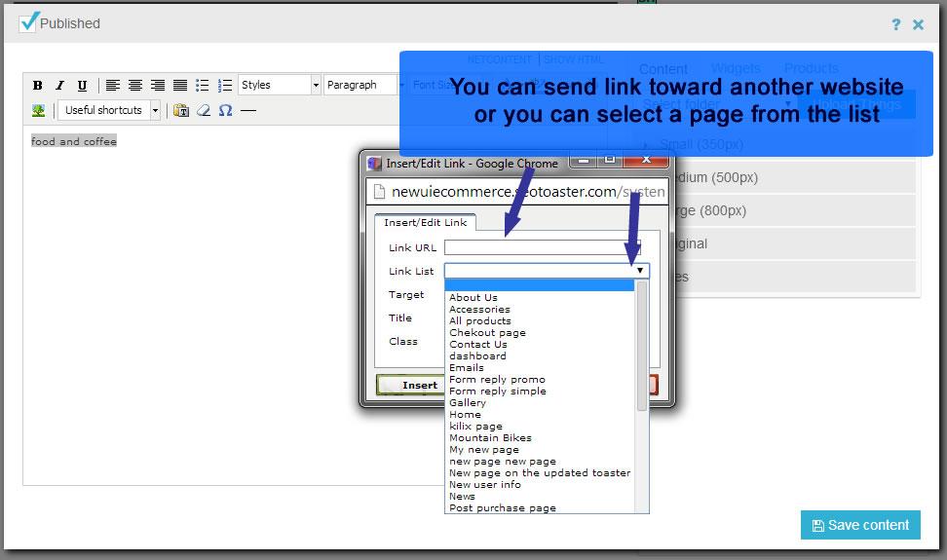Align text right
Image resolution: width=947 pixels, height=560 pixels.
pos(158,85)
